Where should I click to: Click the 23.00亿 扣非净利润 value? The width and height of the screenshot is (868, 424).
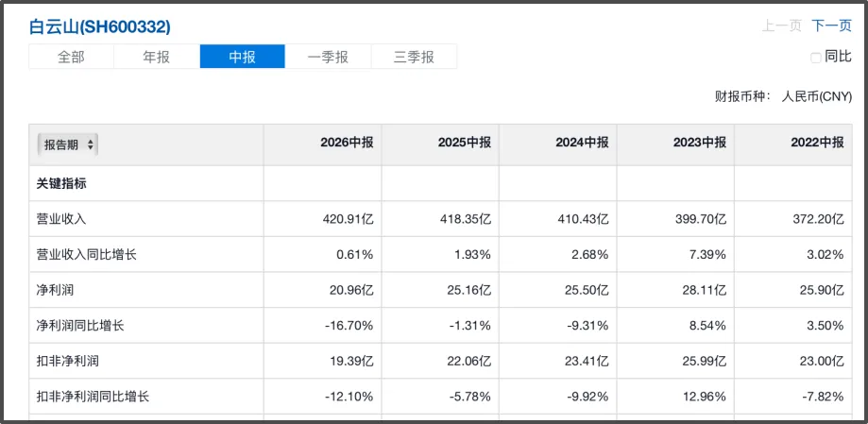click(x=822, y=361)
